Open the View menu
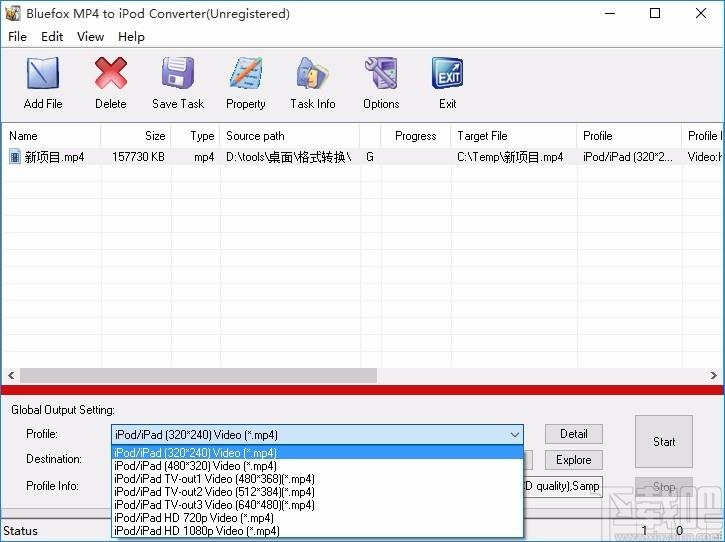The height and width of the screenshot is (542, 725). point(90,37)
